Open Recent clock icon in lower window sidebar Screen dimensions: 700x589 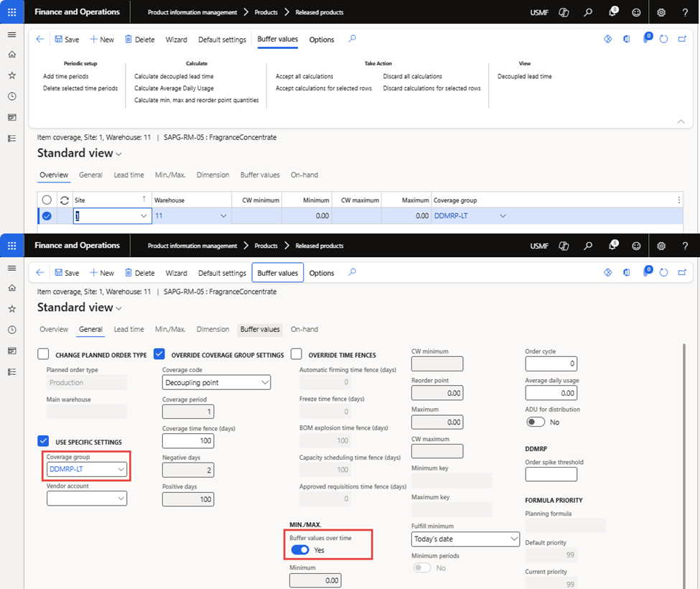coord(12,330)
